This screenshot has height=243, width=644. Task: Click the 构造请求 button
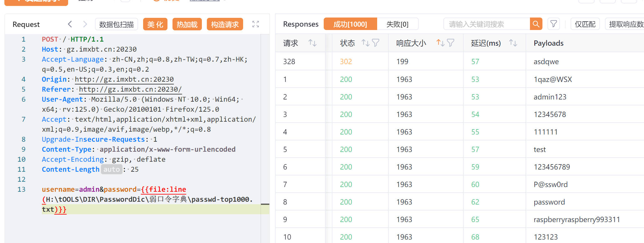coord(225,24)
